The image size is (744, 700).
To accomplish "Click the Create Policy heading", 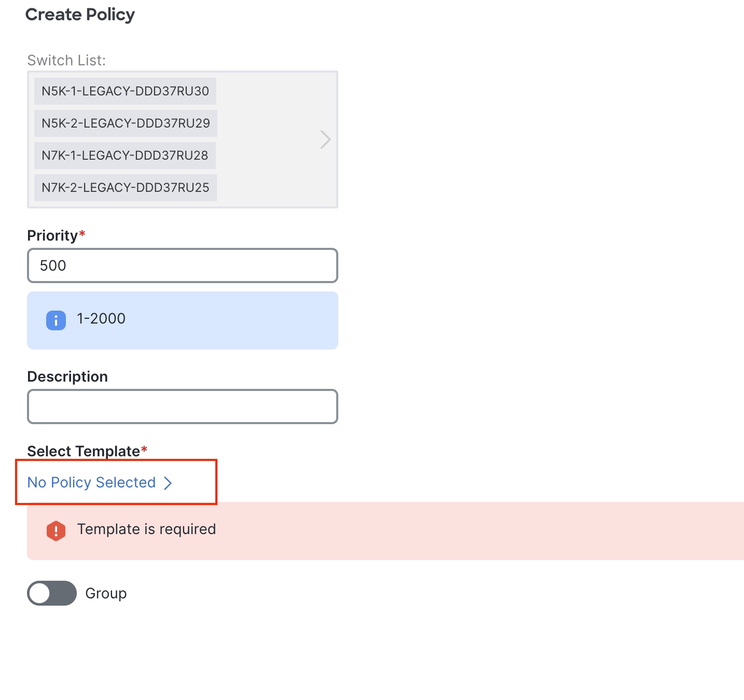I will [80, 15].
